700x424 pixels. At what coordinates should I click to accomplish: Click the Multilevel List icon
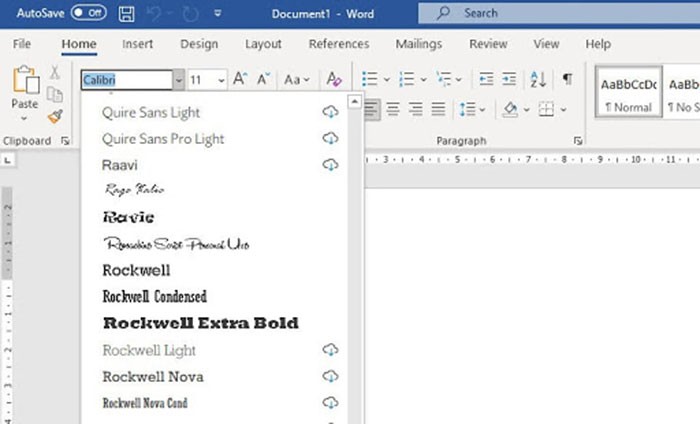tap(444, 79)
